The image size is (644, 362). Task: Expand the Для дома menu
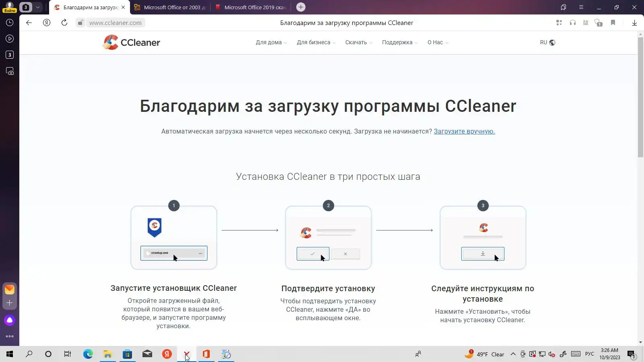tap(271, 42)
